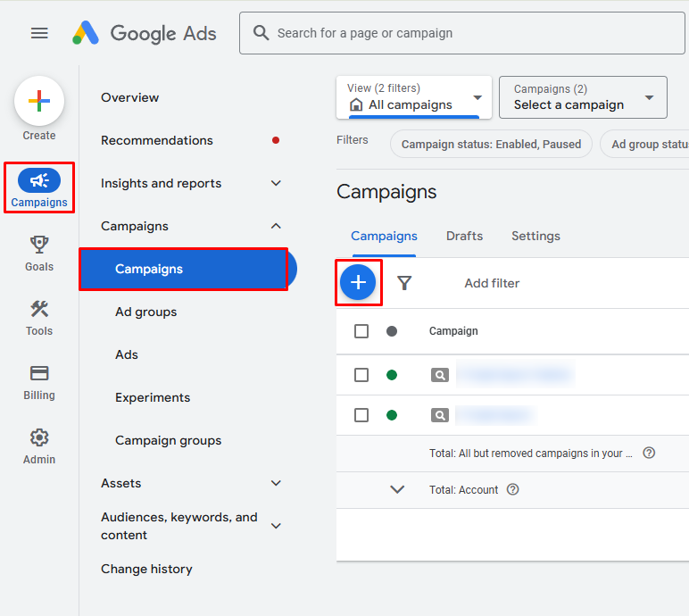Open Ads page
Image resolution: width=689 pixels, height=616 pixels.
[127, 354]
